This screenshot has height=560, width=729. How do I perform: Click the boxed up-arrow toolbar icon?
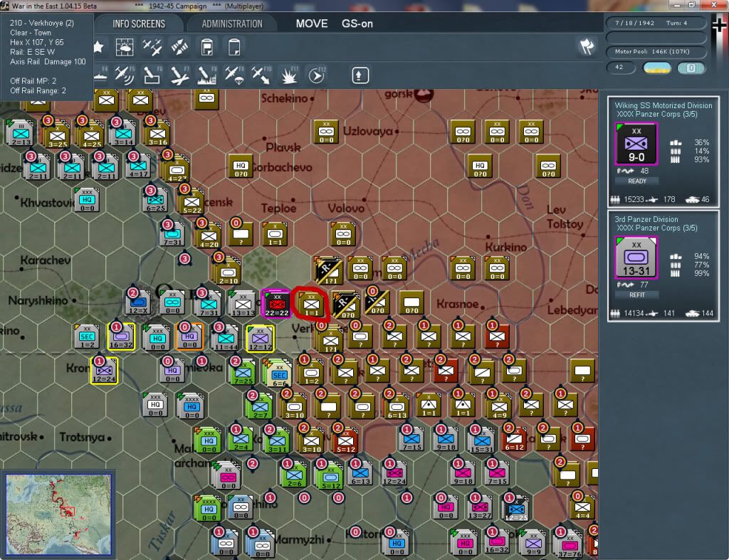[360, 75]
